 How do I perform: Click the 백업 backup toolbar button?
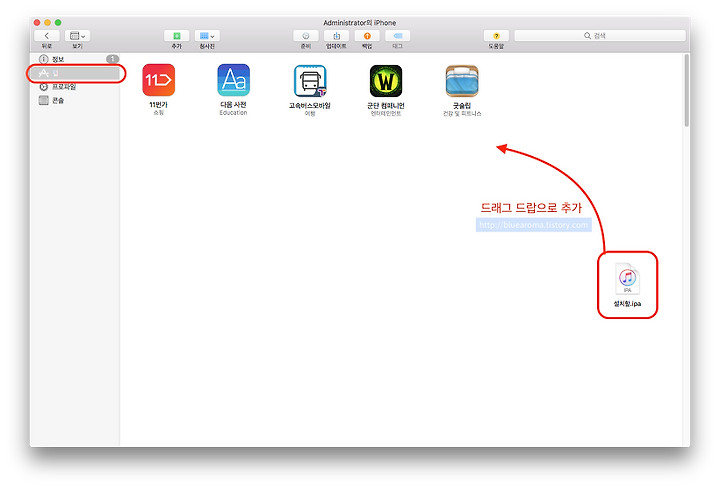pyautogui.click(x=367, y=36)
